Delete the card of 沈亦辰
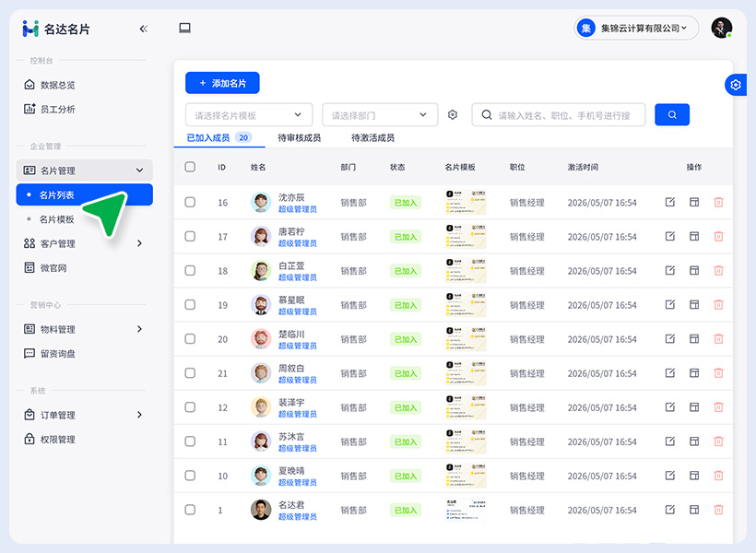756x553 pixels. [718, 202]
